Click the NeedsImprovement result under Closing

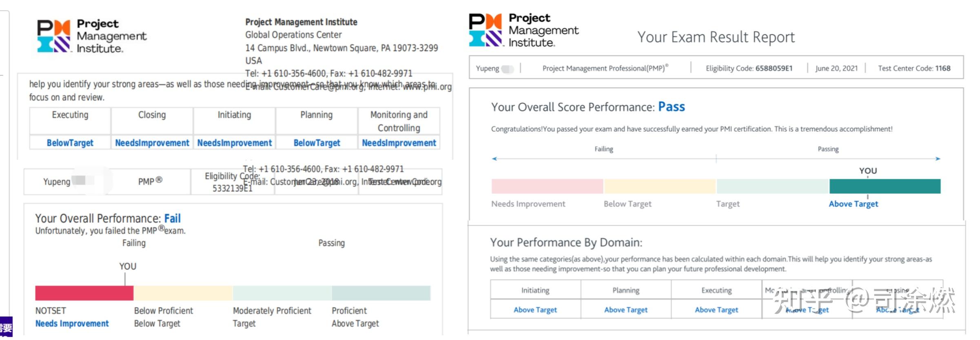click(152, 143)
